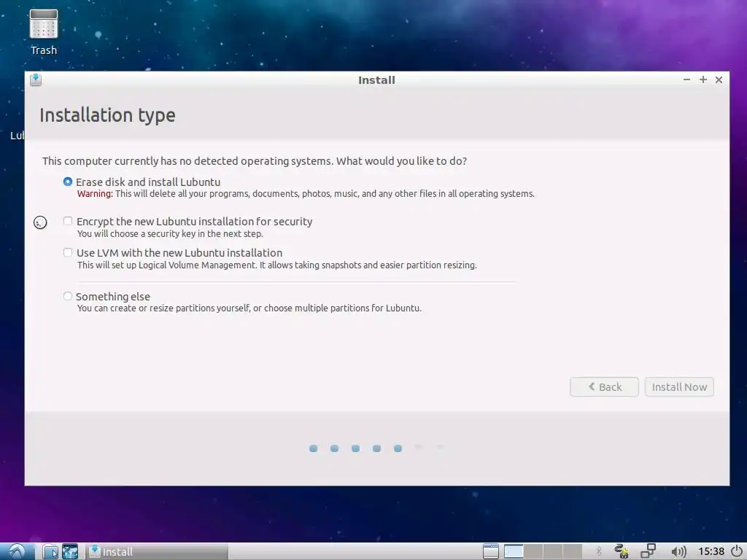Maximize the Install window with plus button
This screenshot has height=560, width=747.
[703, 79]
